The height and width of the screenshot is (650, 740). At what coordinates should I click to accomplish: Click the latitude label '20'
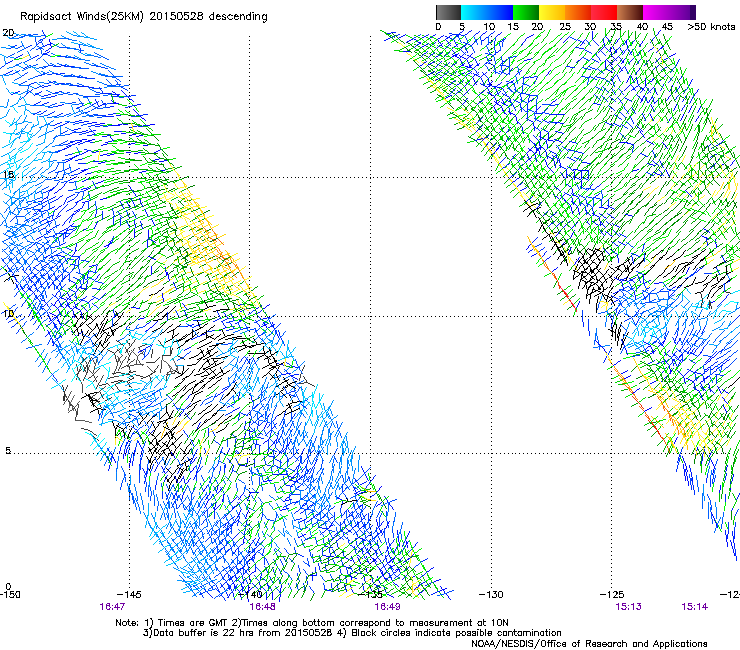(8, 33)
